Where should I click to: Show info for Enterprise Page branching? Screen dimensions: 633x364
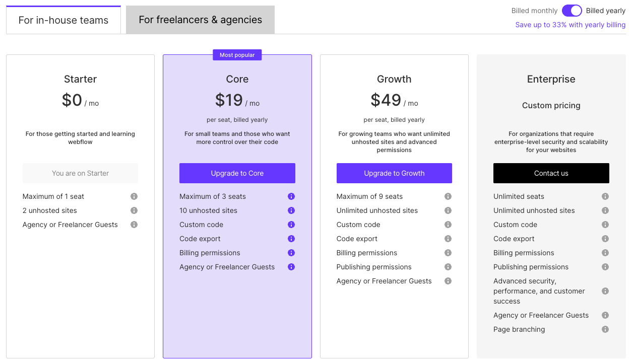[605, 329]
